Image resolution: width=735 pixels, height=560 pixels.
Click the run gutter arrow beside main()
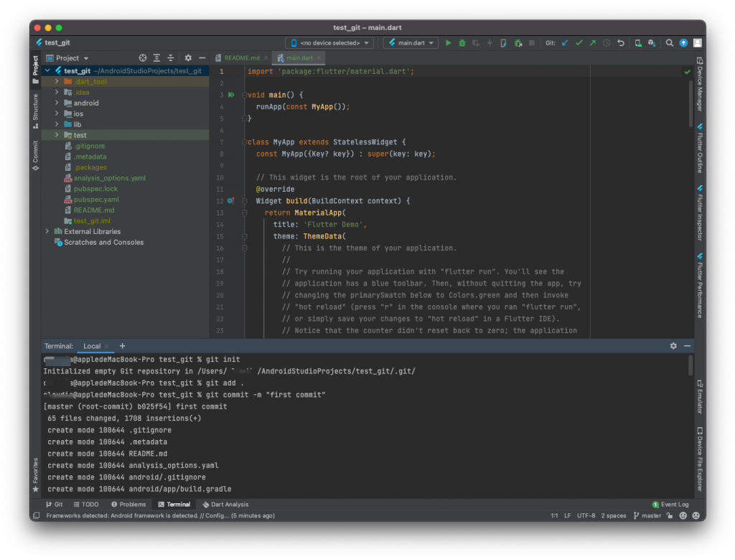231,95
